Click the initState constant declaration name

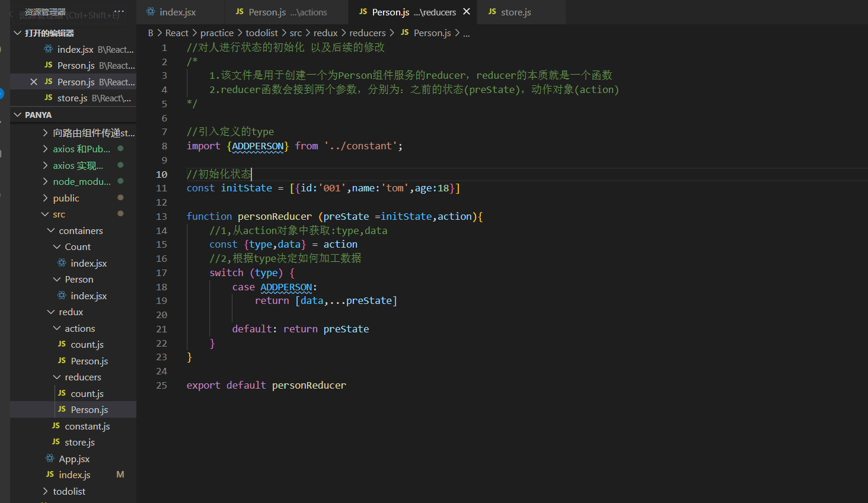[246, 188]
